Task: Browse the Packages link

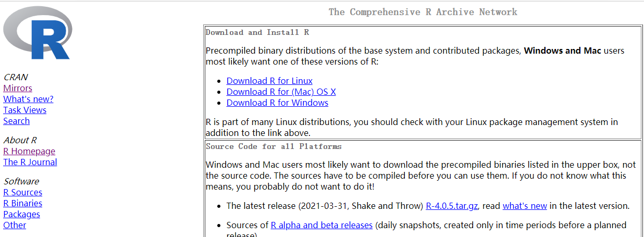Action: [21, 214]
